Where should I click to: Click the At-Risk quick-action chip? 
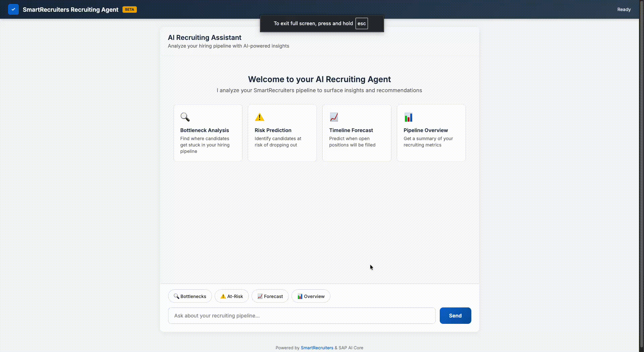[232, 296]
